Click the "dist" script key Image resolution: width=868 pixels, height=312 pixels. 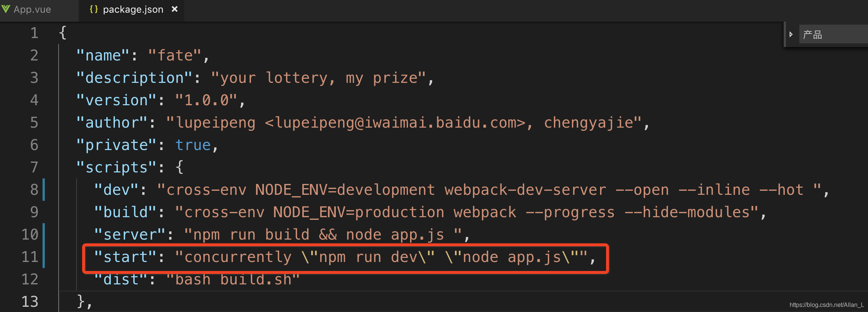(121, 280)
